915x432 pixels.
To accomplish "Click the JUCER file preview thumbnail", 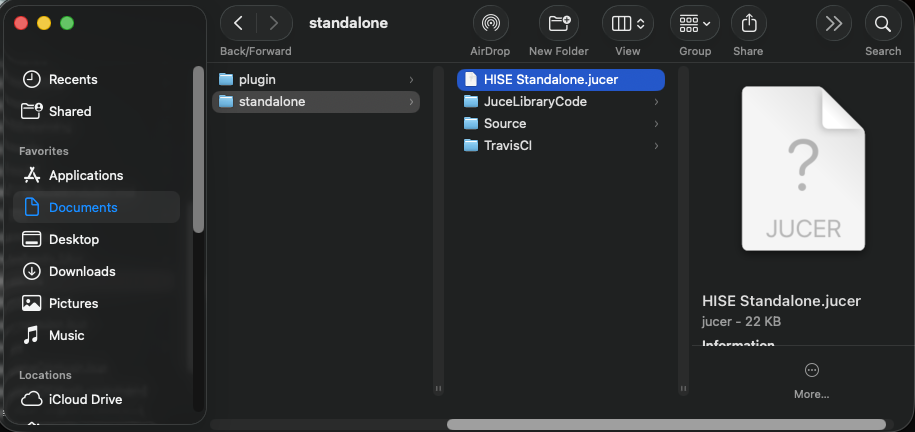I will pyautogui.click(x=803, y=169).
